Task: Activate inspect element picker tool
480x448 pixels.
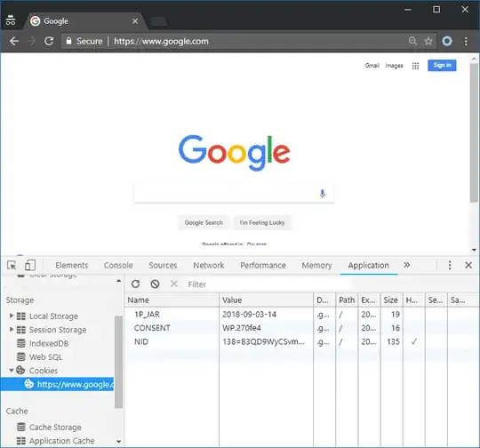Action: [12, 265]
